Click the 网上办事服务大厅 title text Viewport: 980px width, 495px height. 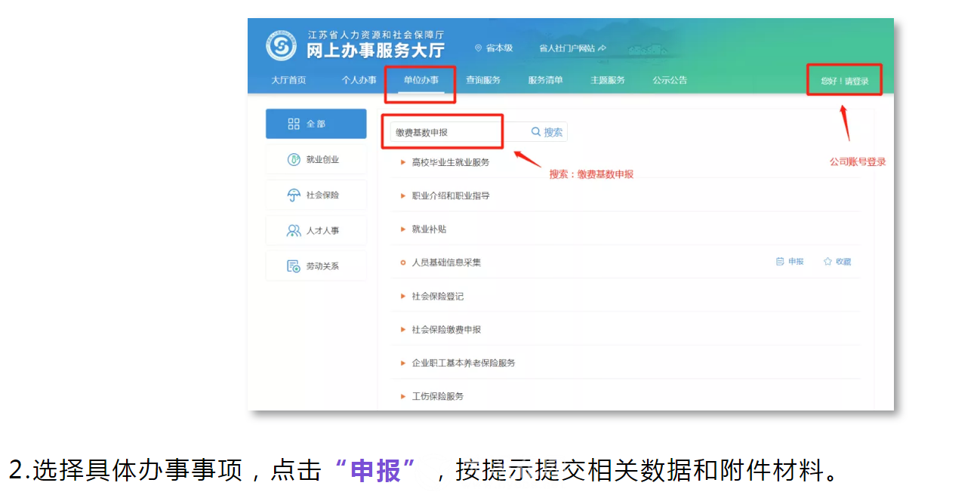click(x=375, y=51)
